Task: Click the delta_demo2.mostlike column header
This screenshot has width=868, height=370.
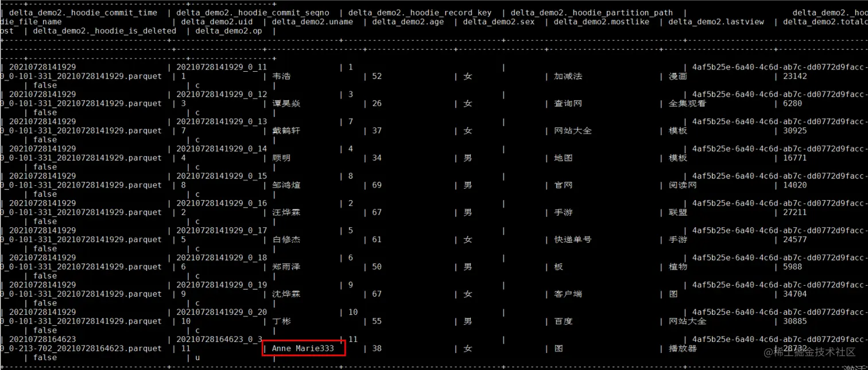Action: click(602, 22)
